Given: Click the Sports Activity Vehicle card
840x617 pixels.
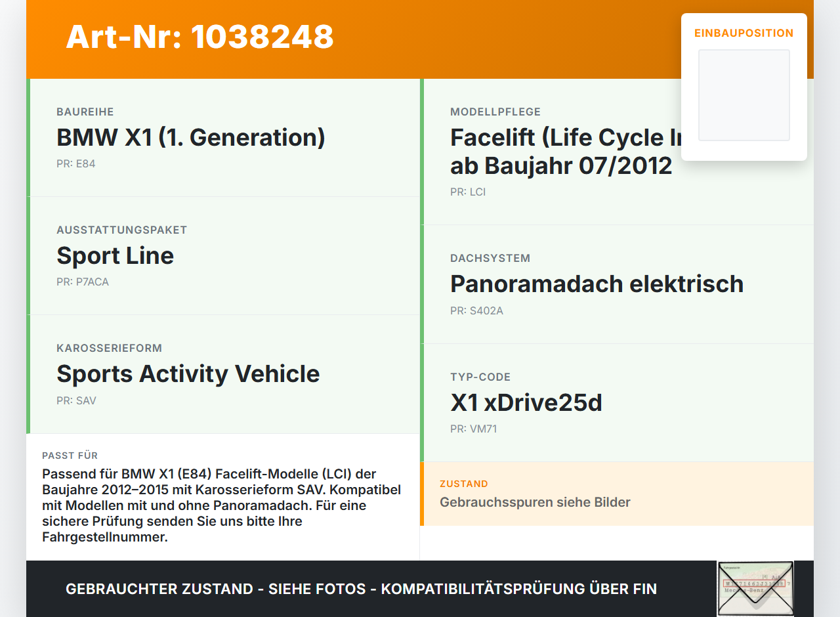Looking at the screenshot, I should 223,374.
